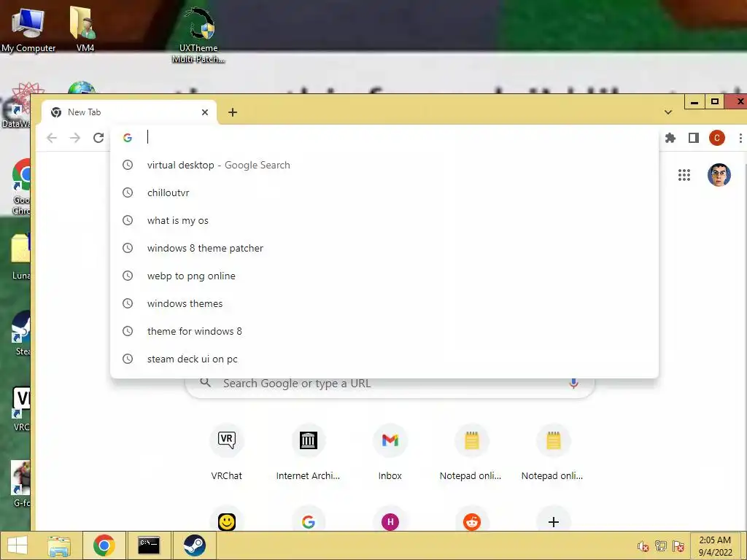747x560 pixels.
Task: Open File Explorer from the taskbar
Action: click(x=59, y=545)
